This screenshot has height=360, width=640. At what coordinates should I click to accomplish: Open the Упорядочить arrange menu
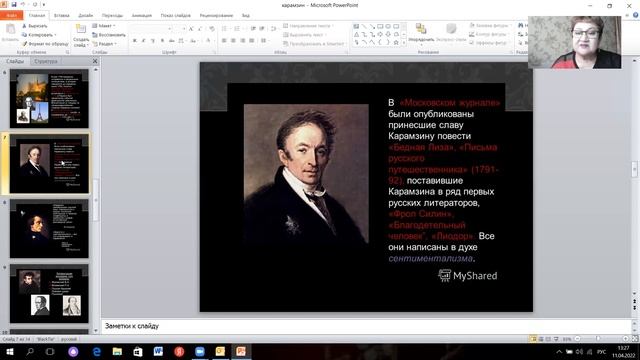tap(421, 33)
